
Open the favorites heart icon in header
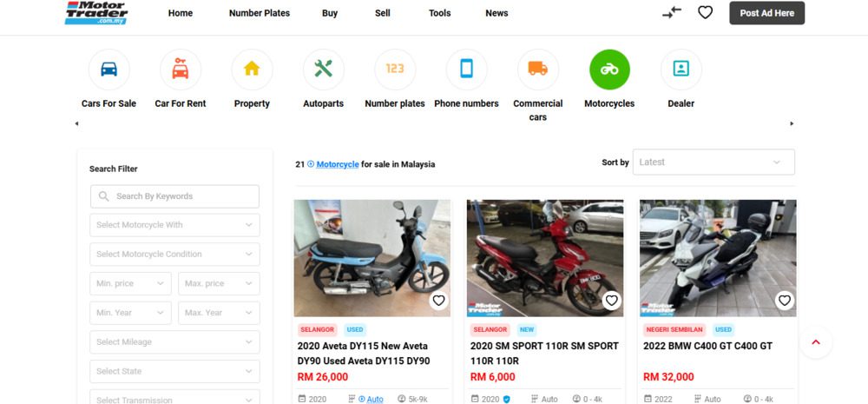pyautogui.click(x=705, y=12)
